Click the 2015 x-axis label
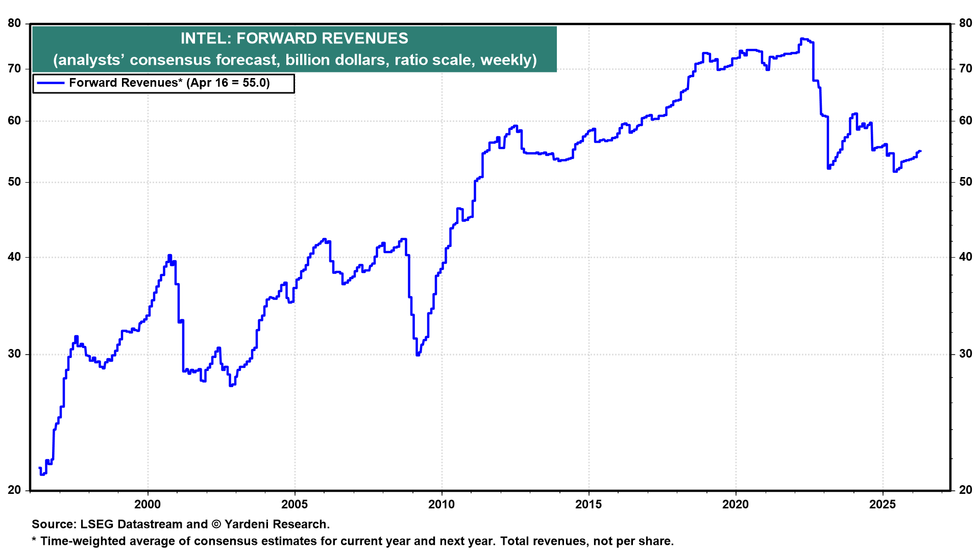The width and height of the screenshot is (980, 551). click(589, 505)
